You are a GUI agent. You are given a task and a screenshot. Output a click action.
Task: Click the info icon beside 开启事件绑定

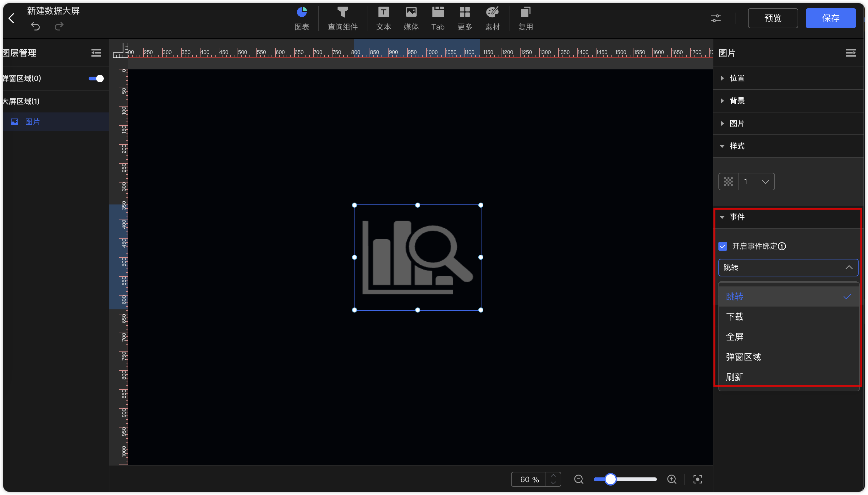click(x=782, y=246)
